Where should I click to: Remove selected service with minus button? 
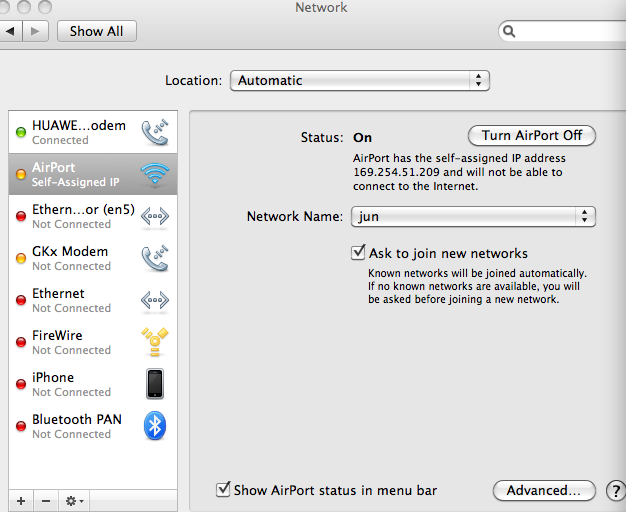pos(46,501)
